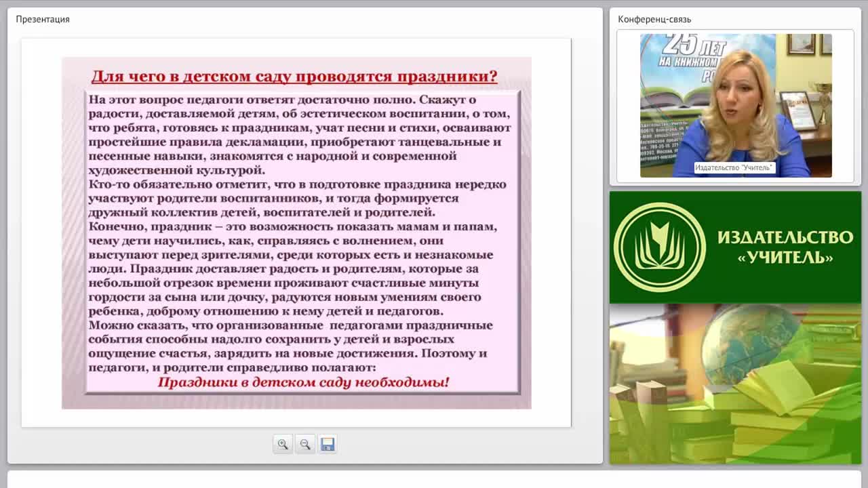Save the slide with the floppy disk icon
Viewport: 868px width, 488px height.
pos(328,444)
